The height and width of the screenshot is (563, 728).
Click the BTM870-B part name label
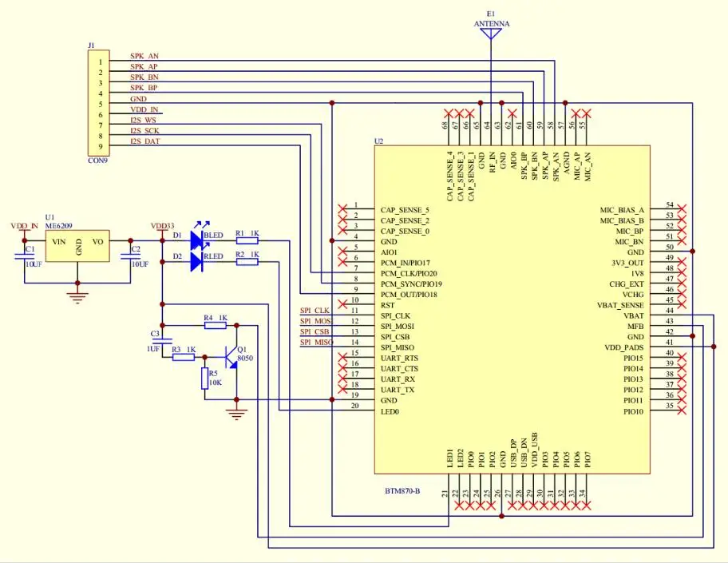pos(402,491)
